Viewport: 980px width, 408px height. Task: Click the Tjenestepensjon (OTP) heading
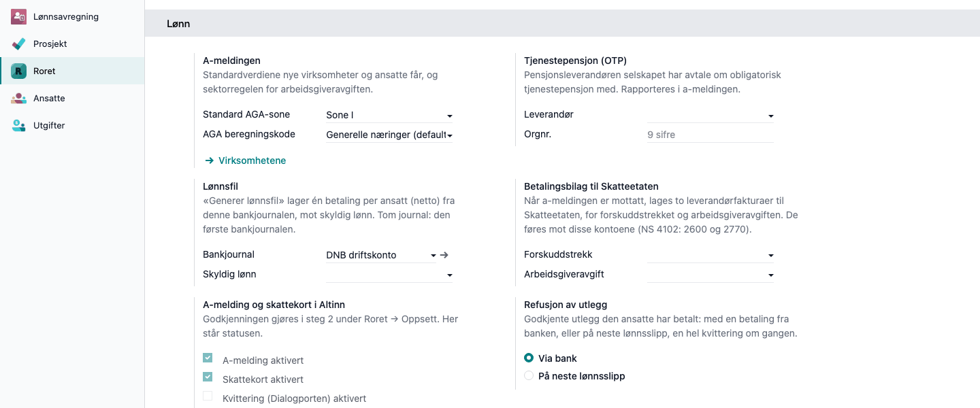(576, 61)
